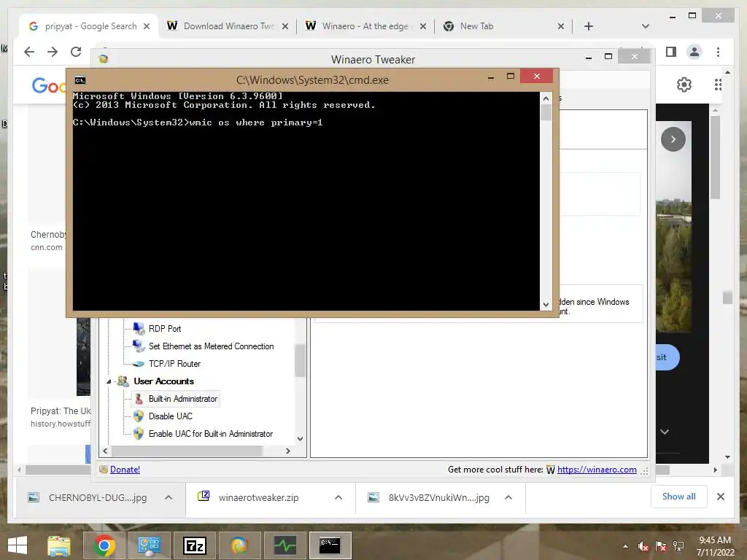Open the Windows Start button
The image size is (747, 560).
click(x=18, y=545)
